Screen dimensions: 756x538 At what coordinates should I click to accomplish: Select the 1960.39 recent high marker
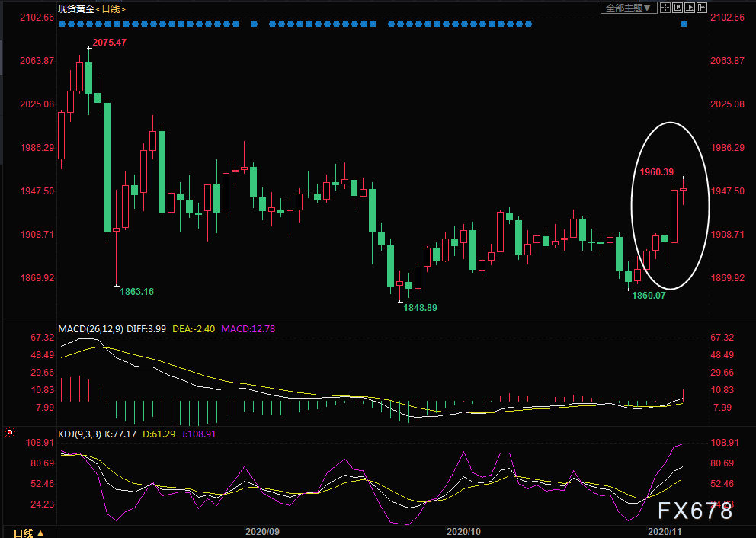(656, 172)
